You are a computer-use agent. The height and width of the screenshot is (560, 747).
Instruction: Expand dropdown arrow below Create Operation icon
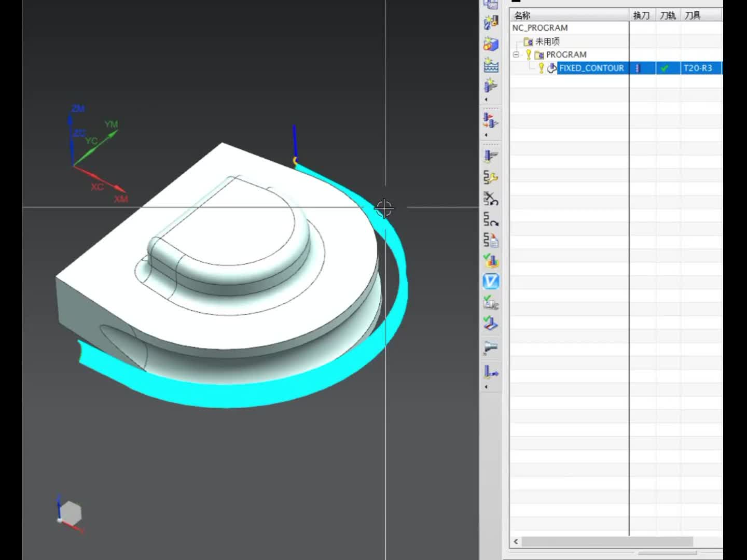point(486,100)
